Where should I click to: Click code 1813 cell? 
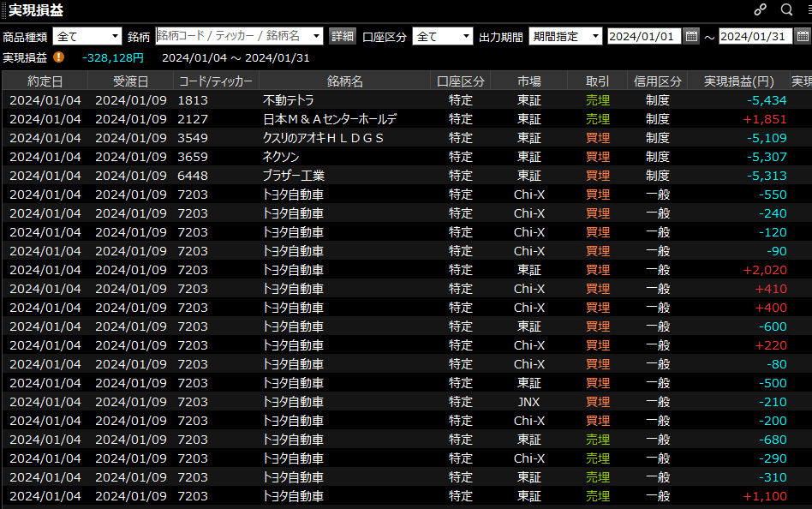(x=193, y=100)
